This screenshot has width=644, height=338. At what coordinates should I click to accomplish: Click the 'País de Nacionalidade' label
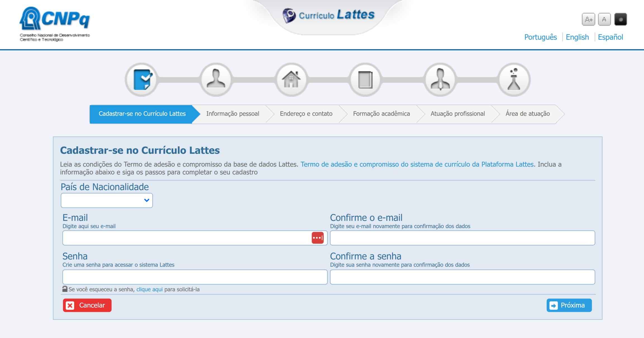tap(105, 187)
